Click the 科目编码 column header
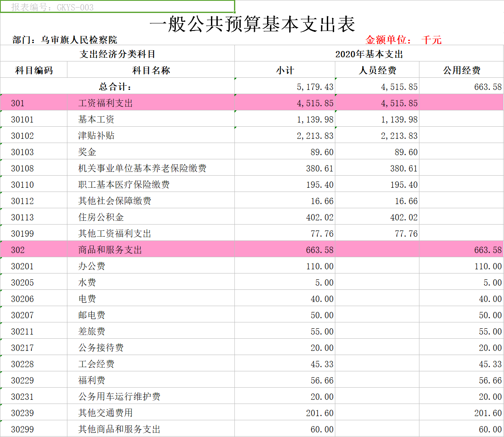The width and height of the screenshot is (504, 437). coord(34,70)
